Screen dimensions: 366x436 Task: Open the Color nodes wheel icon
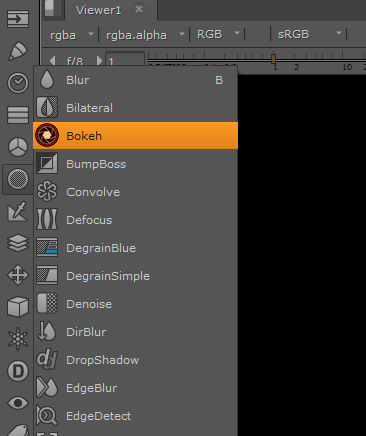[18, 147]
